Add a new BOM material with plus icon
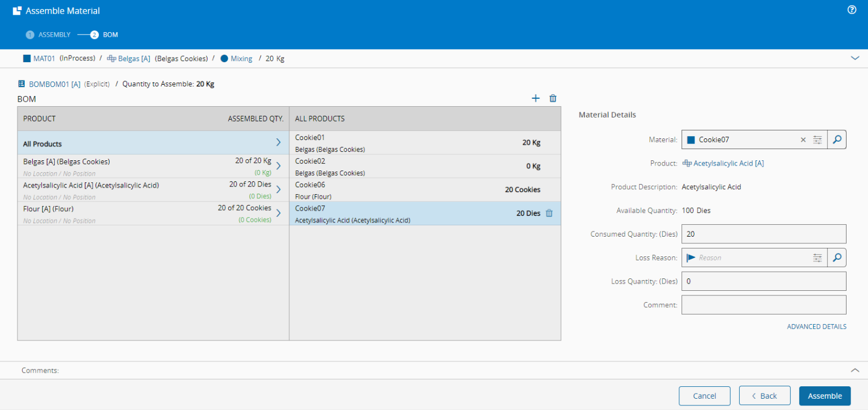 536,98
